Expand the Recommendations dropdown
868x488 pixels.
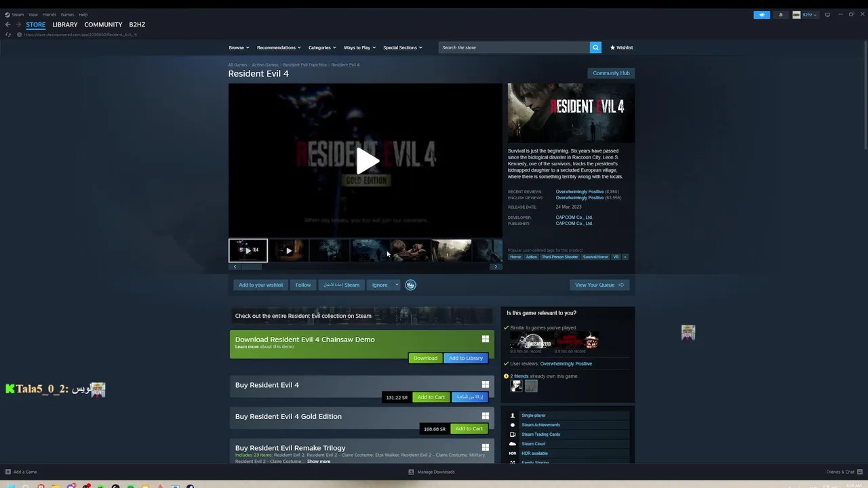pos(279,47)
